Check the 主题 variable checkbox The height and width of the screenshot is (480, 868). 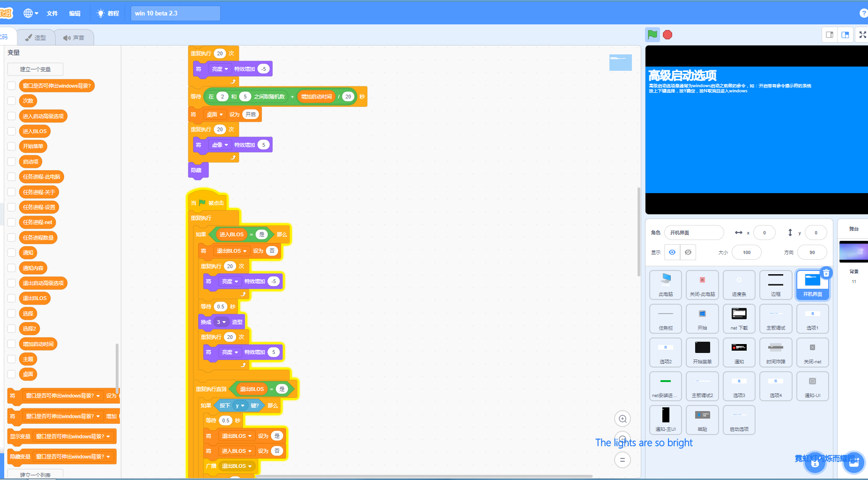point(12,359)
